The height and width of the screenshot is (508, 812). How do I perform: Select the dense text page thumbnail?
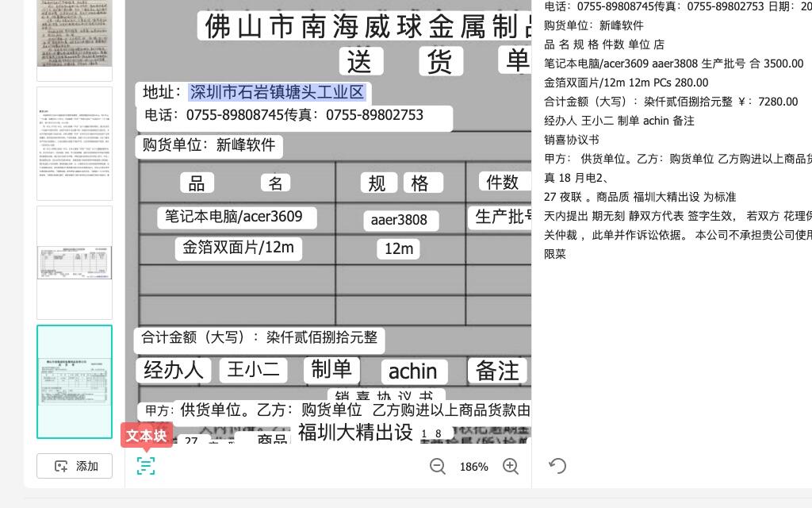tap(75, 144)
